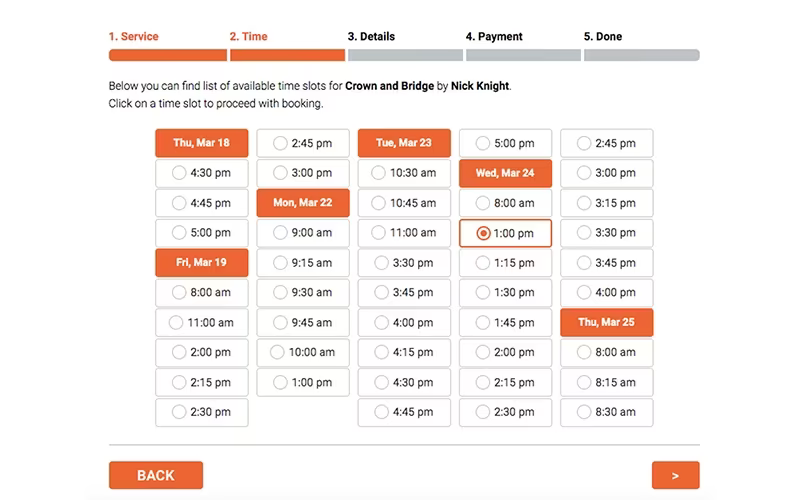800x500 pixels.
Task: Pick the 10:30 am slot on Tue, Mar 23
Action: tap(404, 173)
